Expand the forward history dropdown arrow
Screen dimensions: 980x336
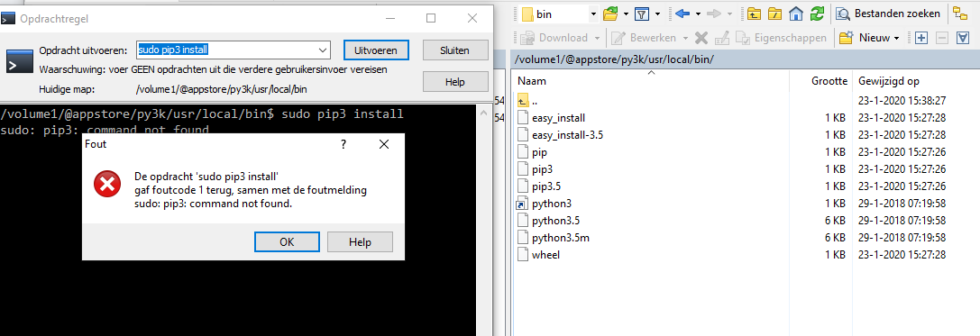pos(729,14)
